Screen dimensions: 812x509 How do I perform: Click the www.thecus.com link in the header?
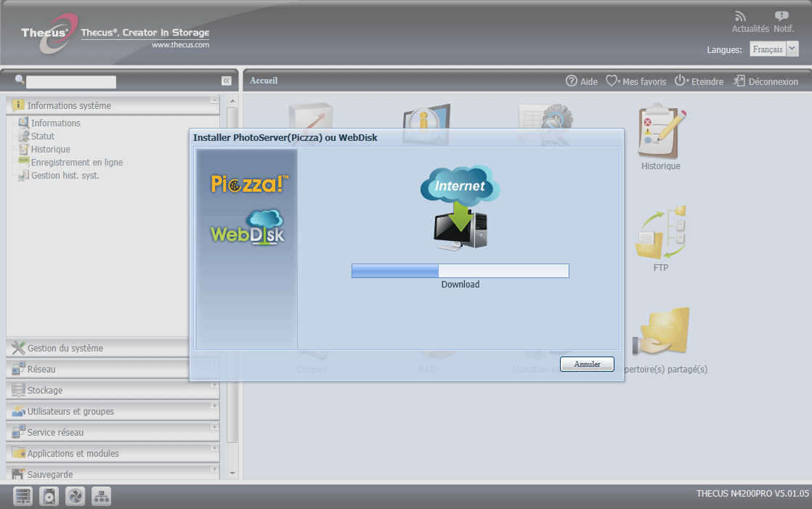(x=180, y=45)
